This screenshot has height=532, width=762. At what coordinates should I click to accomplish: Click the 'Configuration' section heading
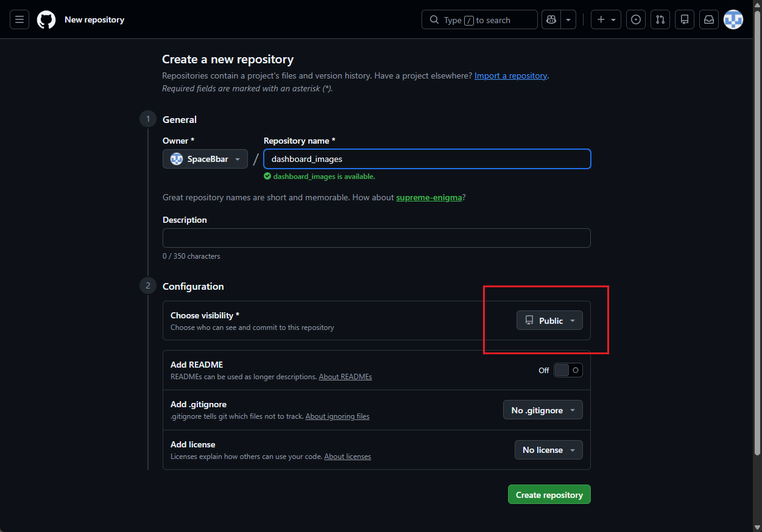(193, 286)
